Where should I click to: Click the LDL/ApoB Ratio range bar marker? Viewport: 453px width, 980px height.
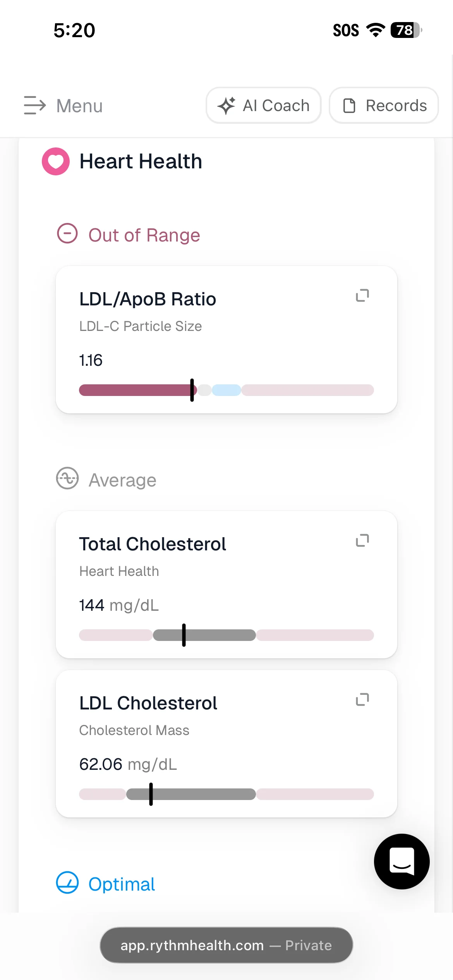coord(192,390)
